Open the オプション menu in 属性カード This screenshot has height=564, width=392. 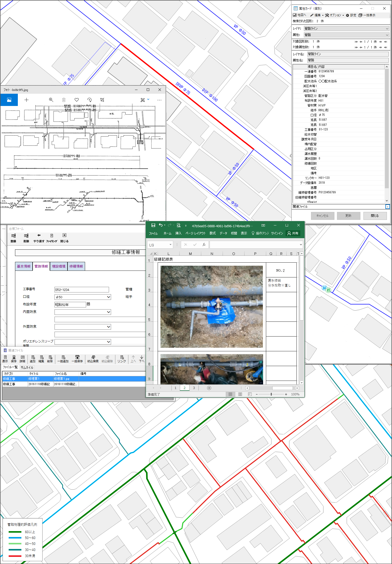pos(334,15)
